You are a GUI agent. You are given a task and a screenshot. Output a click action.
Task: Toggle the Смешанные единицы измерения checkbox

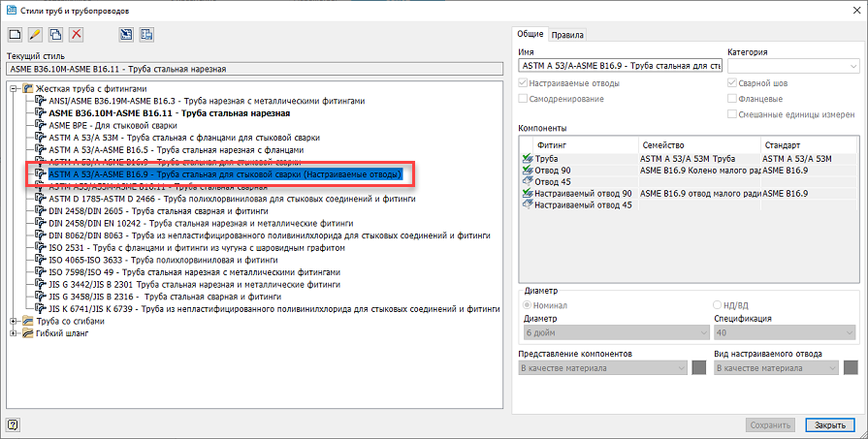point(732,114)
